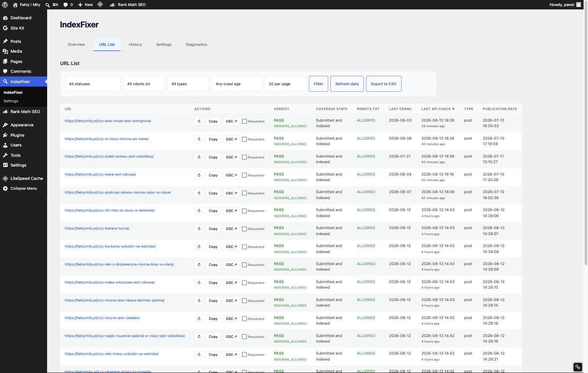Open Rank Math SEO in the admin bar
The height and width of the screenshot is (373, 588).
coord(128,5)
